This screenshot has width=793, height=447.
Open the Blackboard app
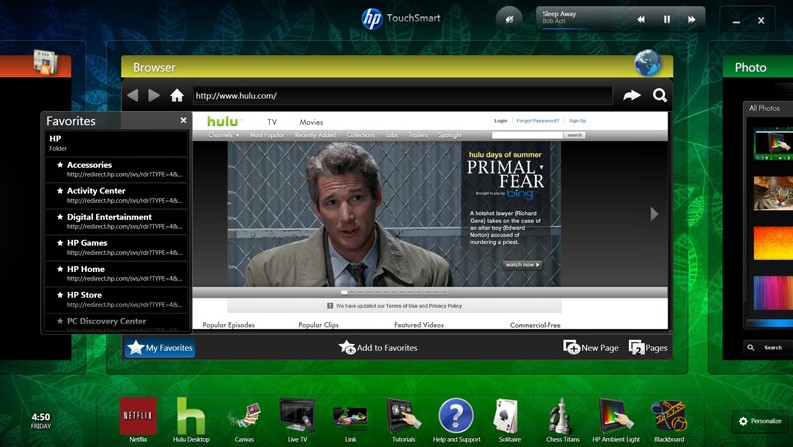coord(669,420)
